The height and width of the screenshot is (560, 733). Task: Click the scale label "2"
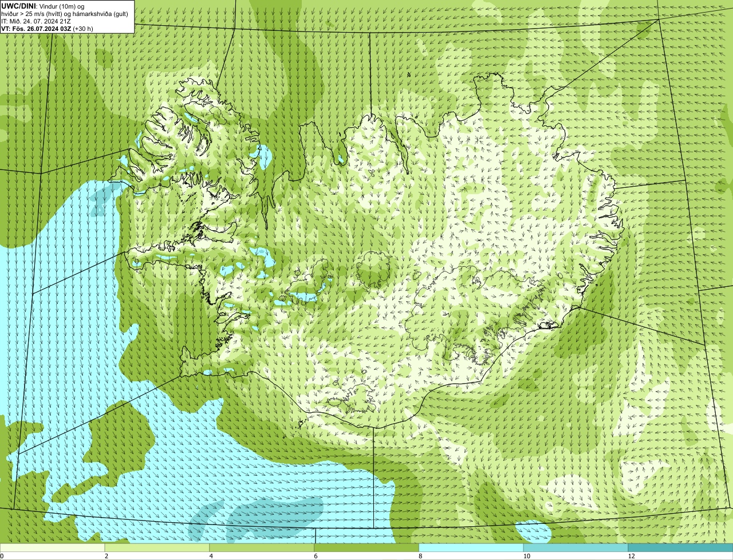coord(106,556)
